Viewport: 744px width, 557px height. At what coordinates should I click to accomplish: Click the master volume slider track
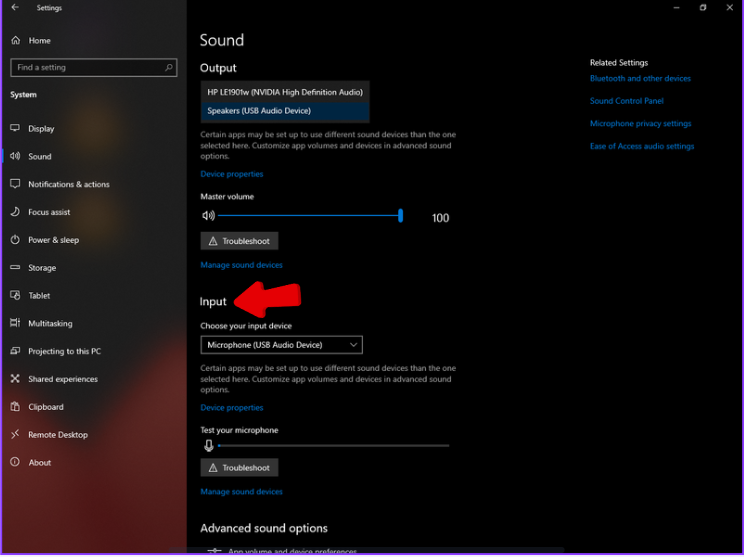[x=308, y=216]
